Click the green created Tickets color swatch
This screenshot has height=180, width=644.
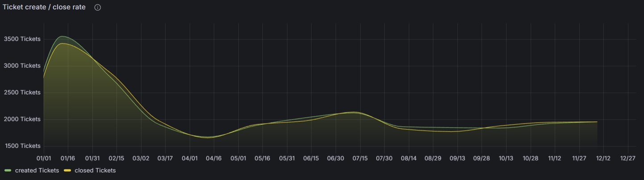pyautogui.click(x=8, y=171)
